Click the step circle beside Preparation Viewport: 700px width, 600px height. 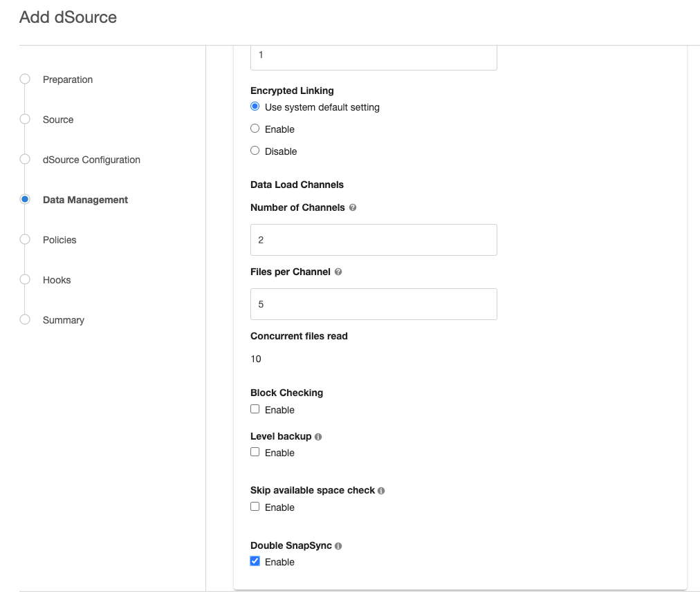[x=25, y=79]
